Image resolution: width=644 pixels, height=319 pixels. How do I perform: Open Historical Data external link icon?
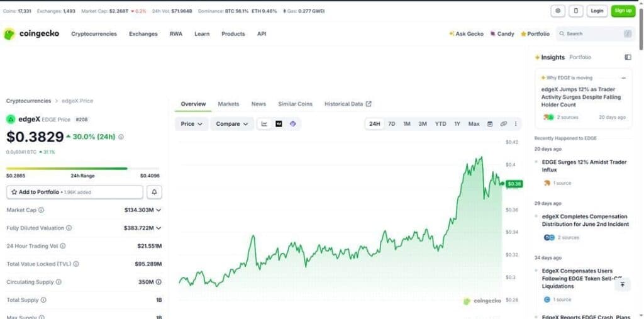click(x=369, y=104)
